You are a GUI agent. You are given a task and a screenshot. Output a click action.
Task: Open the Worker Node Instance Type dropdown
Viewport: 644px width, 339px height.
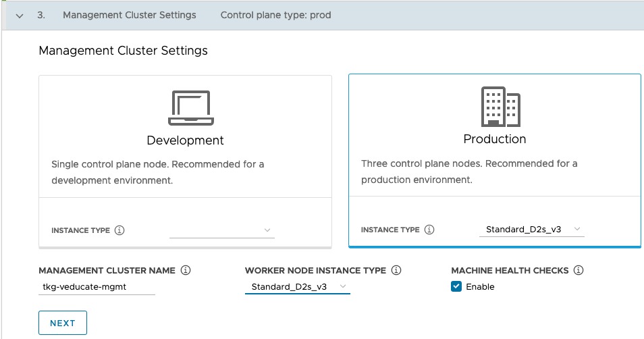tap(297, 286)
